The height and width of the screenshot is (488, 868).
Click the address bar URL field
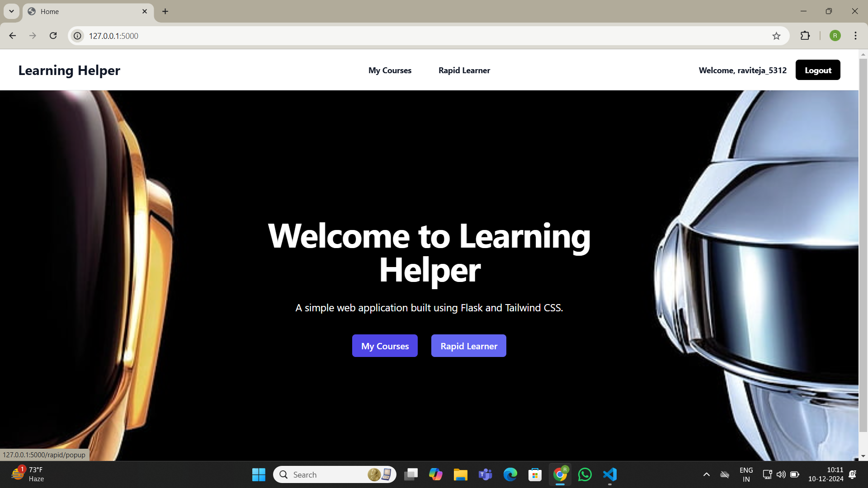click(407, 36)
